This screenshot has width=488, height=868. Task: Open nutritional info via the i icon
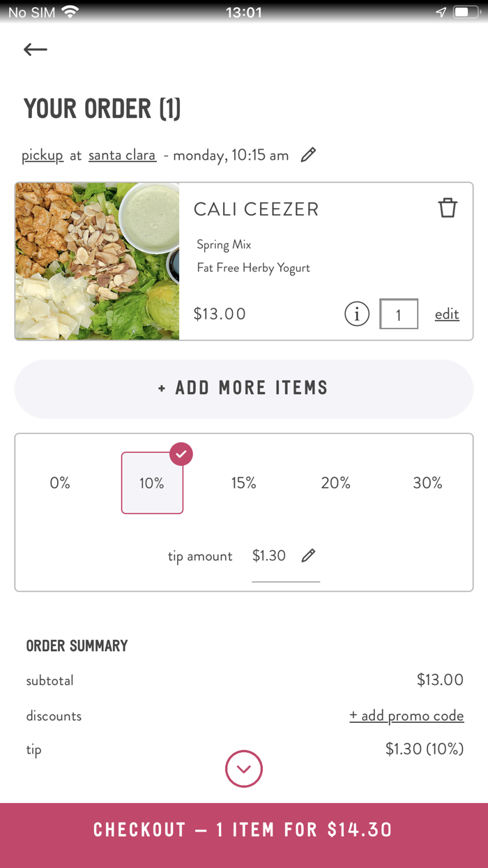[356, 314]
